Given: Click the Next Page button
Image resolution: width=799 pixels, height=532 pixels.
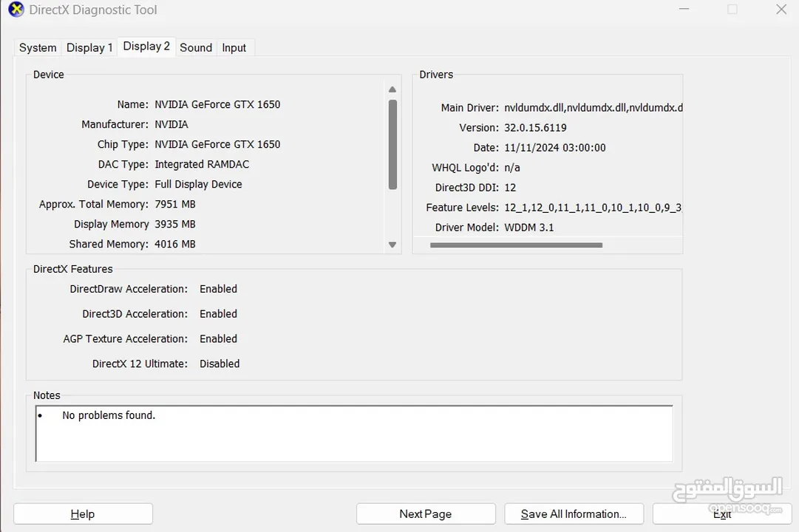Looking at the screenshot, I should [426, 514].
